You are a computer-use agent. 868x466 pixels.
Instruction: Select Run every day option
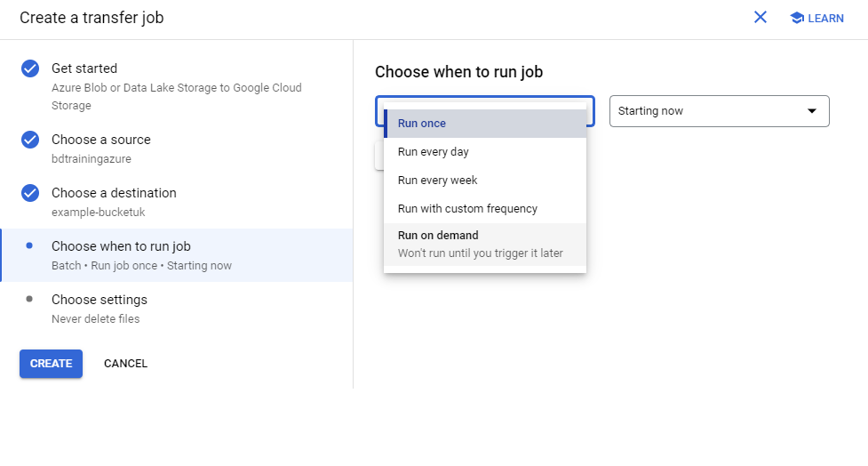485,152
